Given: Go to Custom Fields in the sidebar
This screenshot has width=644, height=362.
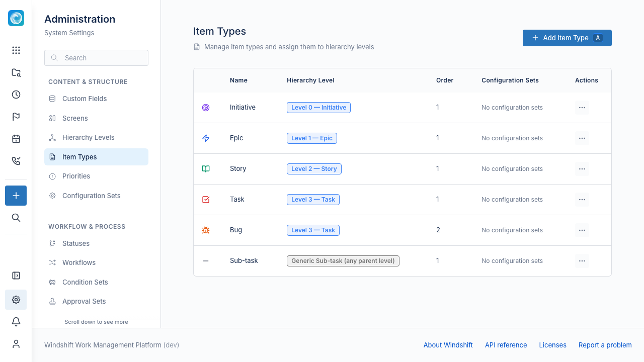Looking at the screenshot, I should point(96,99).
